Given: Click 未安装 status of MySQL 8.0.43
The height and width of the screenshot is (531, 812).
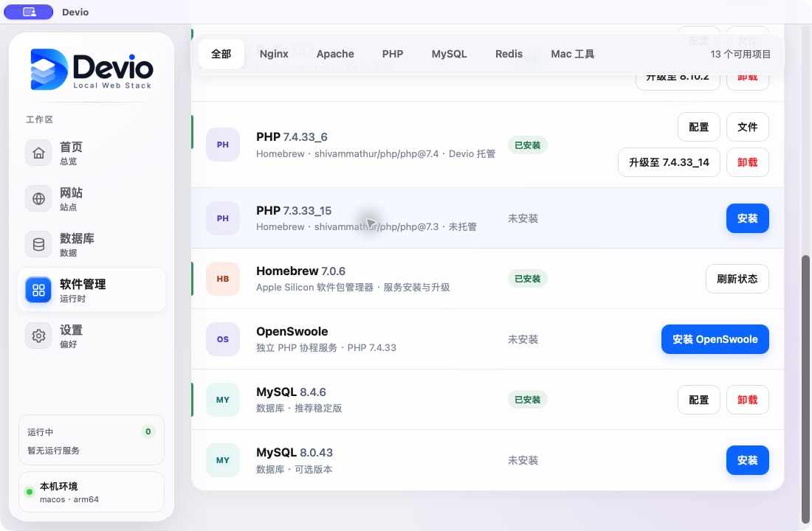Looking at the screenshot, I should click(523, 460).
